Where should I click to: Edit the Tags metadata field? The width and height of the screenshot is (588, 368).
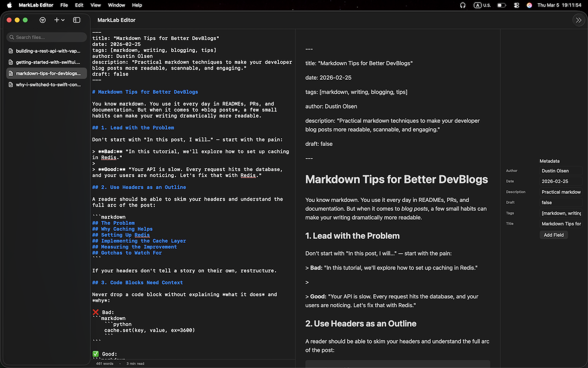(x=561, y=213)
